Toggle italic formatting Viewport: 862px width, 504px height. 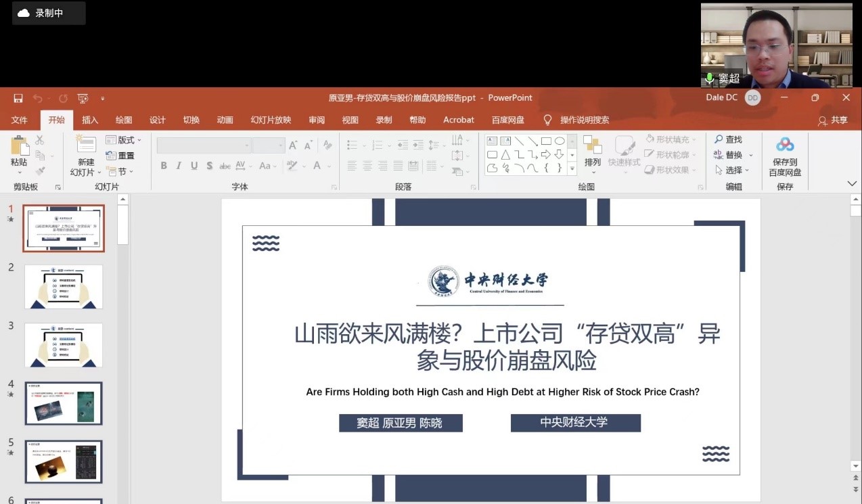point(179,166)
